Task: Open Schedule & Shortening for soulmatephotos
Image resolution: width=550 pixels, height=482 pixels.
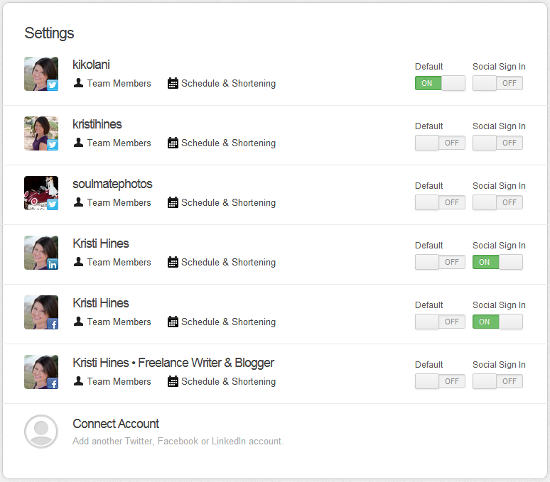Action: click(x=228, y=202)
